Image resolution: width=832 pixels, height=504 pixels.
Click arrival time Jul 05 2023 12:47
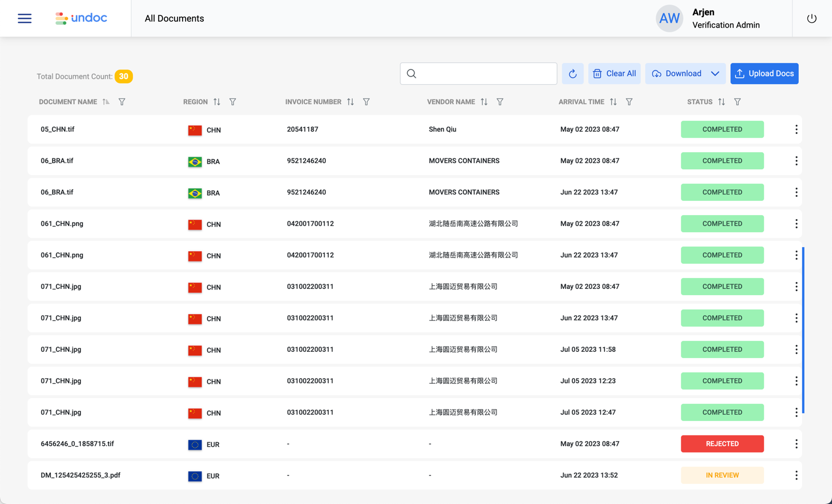coord(588,412)
